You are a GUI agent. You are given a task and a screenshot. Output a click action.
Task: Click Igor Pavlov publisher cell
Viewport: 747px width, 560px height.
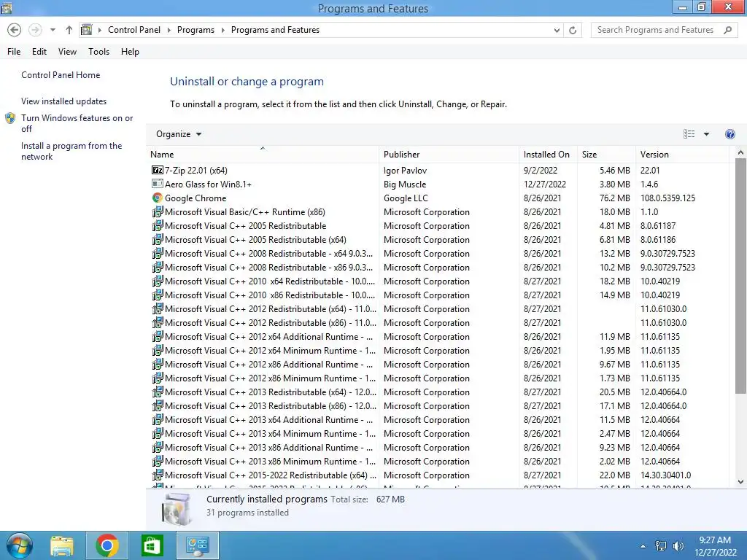tap(405, 170)
